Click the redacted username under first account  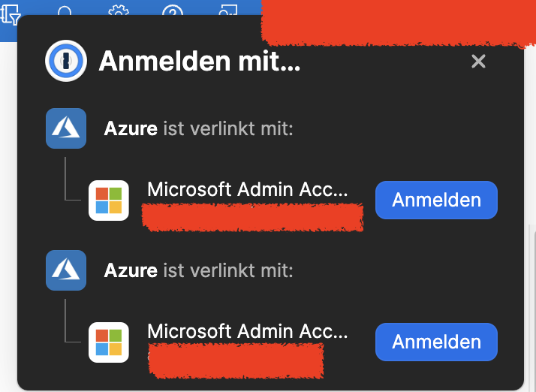252,217
